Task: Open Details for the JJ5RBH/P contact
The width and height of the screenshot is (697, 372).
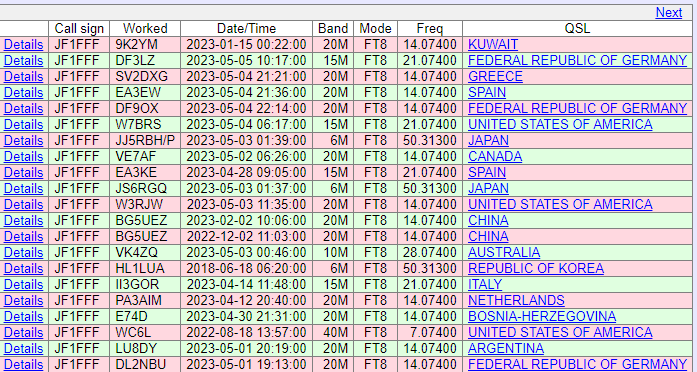Action: (24, 140)
